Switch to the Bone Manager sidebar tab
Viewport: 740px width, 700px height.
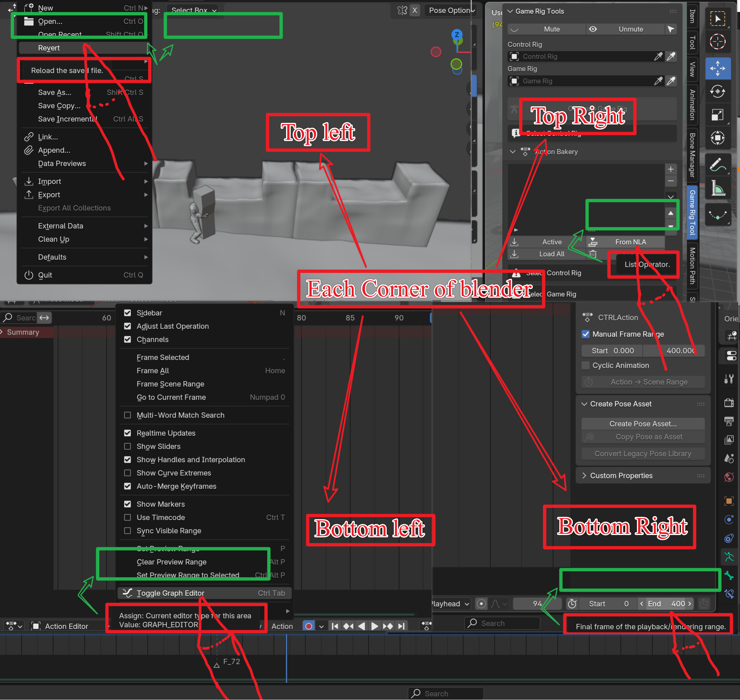click(x=692, y=155)
